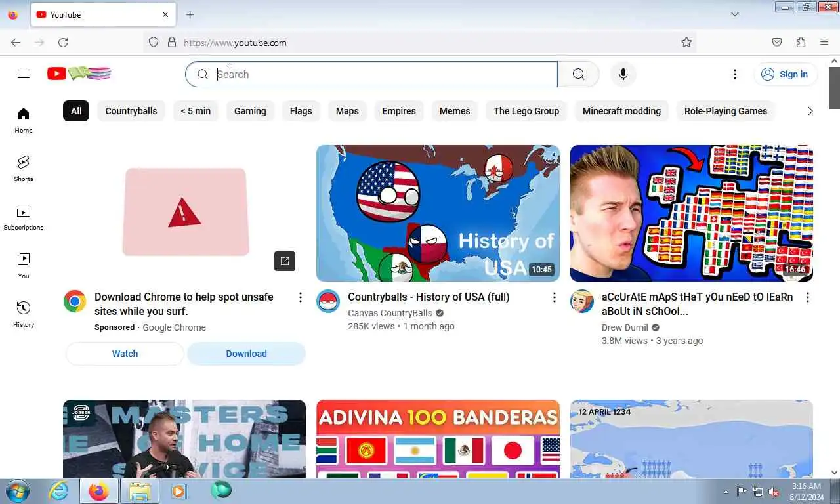Click the page vertical scrollbar thumb

click(x=834, y=88)
